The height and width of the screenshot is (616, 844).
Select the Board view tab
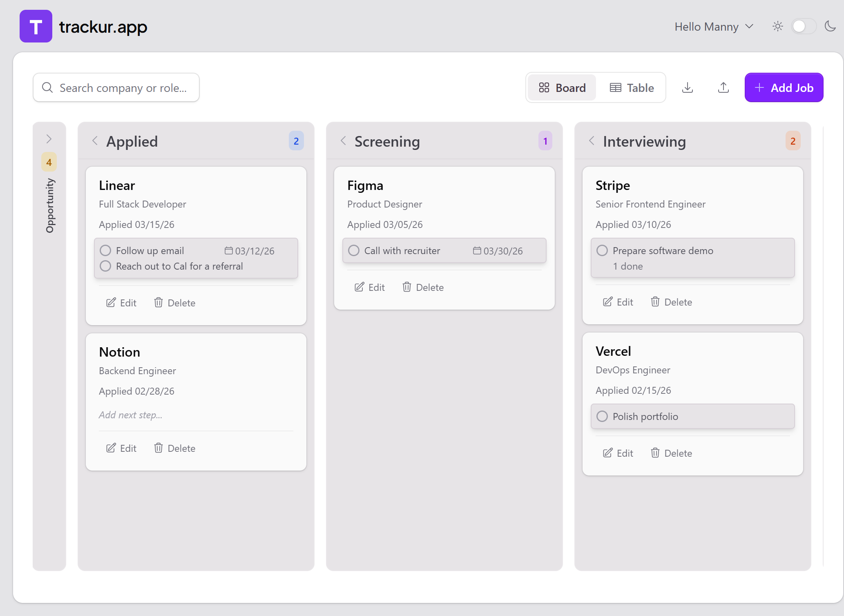(x=561, y=87)
